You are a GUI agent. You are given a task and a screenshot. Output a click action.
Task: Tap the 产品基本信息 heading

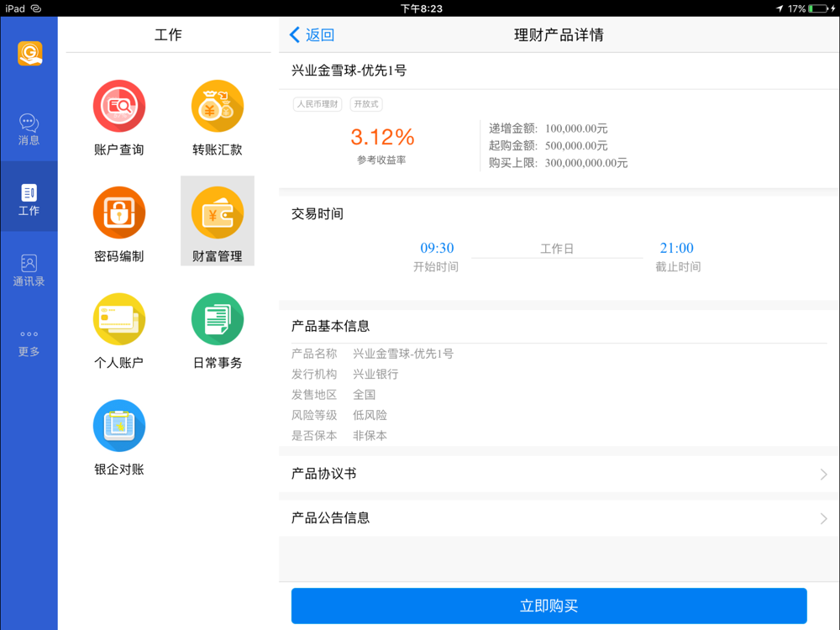click(x=330, y=326)
